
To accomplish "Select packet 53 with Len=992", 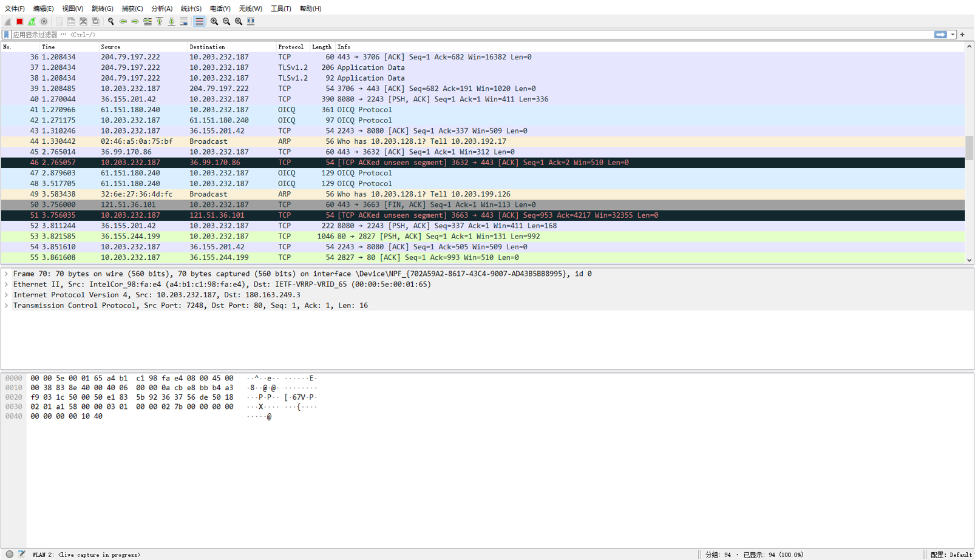I will 483,237.
